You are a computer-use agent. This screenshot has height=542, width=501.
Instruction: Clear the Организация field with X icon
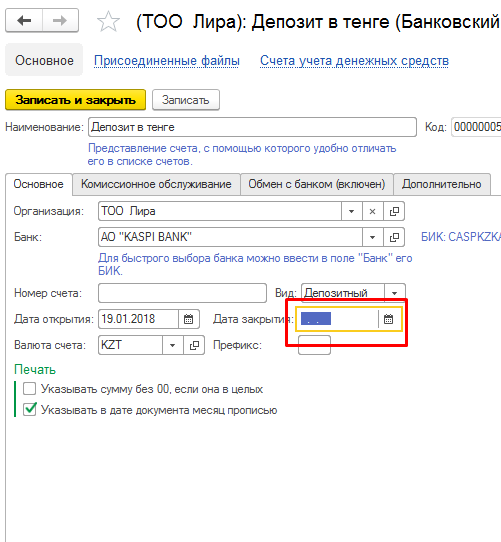point(372,211)
